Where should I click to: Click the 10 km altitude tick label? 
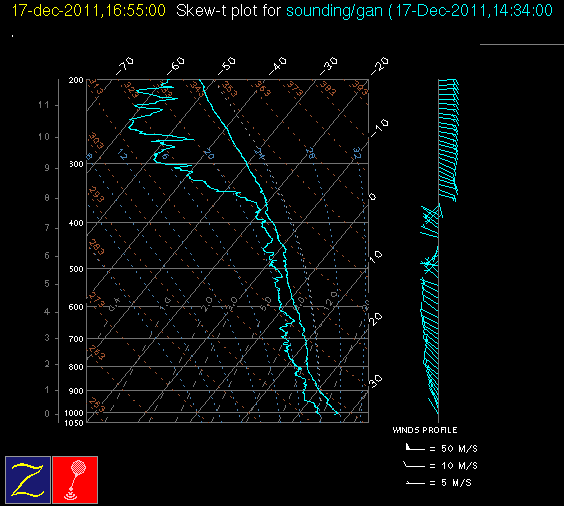(44, 137)
